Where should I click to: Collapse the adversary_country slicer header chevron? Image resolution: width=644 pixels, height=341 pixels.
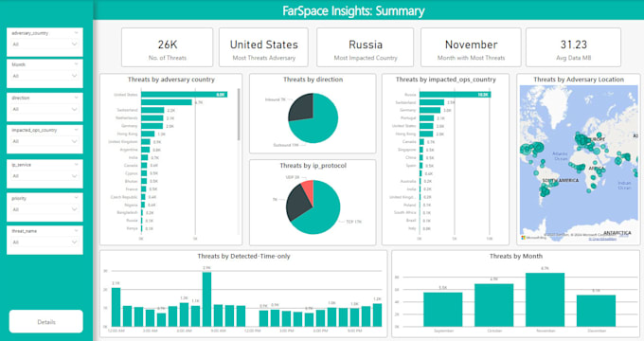pyautogui.click(x=76, y=33)
